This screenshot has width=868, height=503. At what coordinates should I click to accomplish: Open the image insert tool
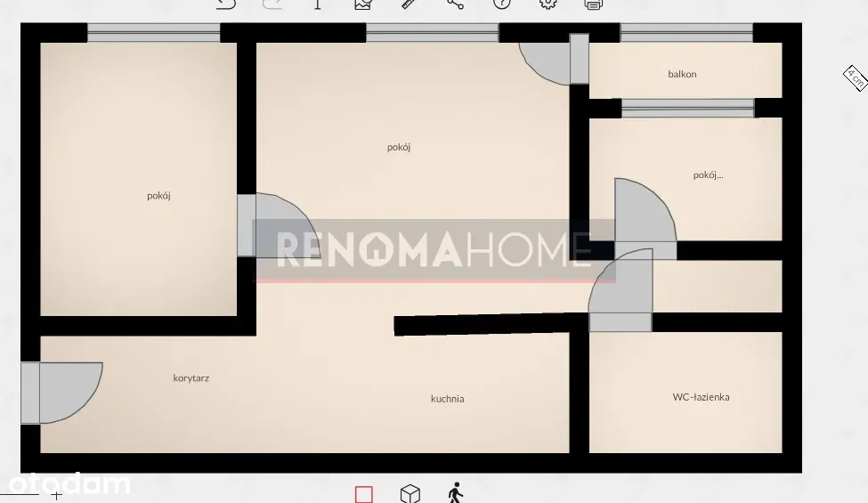tap(362, 4)
